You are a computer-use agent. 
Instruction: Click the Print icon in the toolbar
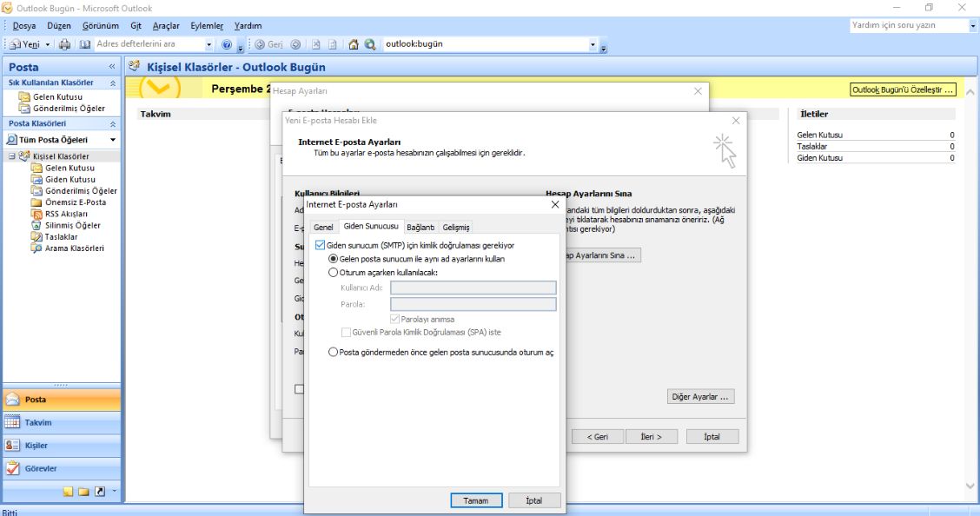64,44
